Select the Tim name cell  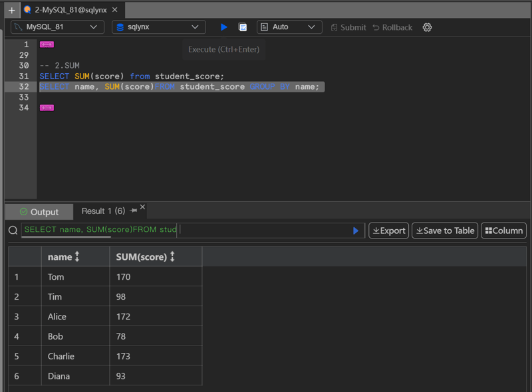coord(75,297)
